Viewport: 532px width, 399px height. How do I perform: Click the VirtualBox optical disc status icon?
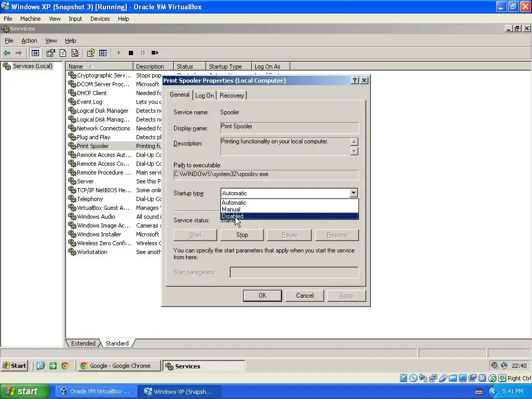pyautogui.click(x=413, y=378)
